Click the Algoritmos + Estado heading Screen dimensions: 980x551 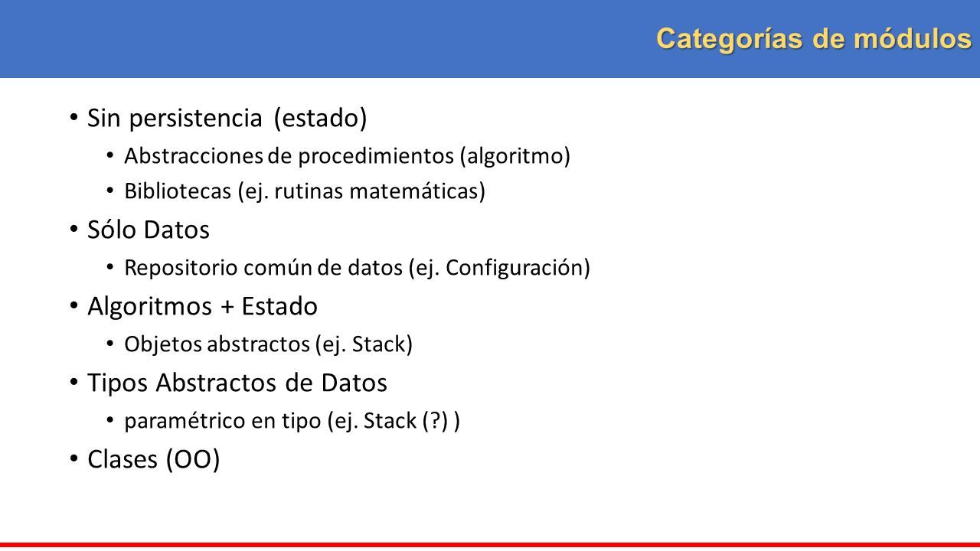coord(202,306)
